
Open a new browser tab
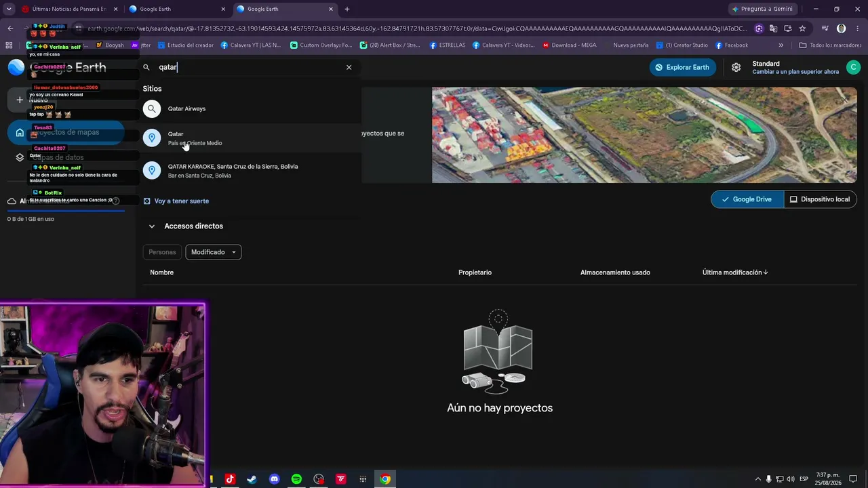pos(347,9)
